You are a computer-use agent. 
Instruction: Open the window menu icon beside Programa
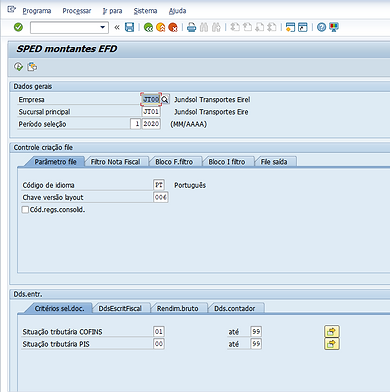(x=11, y=10)
